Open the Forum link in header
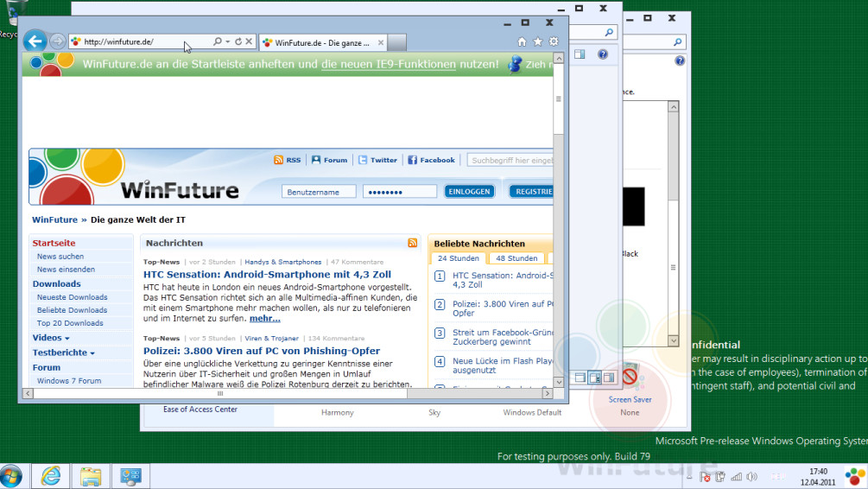868x489 pixels. [x=329, y=160]
